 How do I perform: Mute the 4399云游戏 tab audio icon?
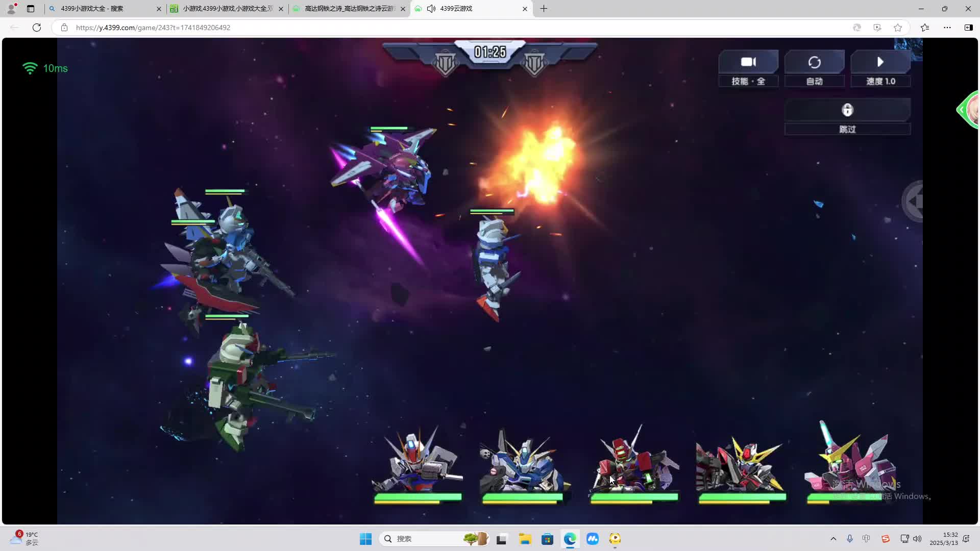[x=431, y=9]
